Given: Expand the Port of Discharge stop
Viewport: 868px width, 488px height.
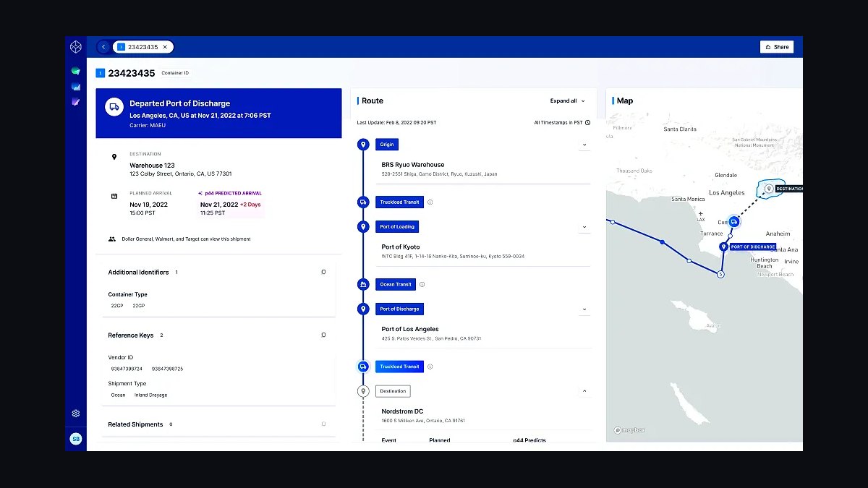Looking at the screenshot, I should point(584,309).
